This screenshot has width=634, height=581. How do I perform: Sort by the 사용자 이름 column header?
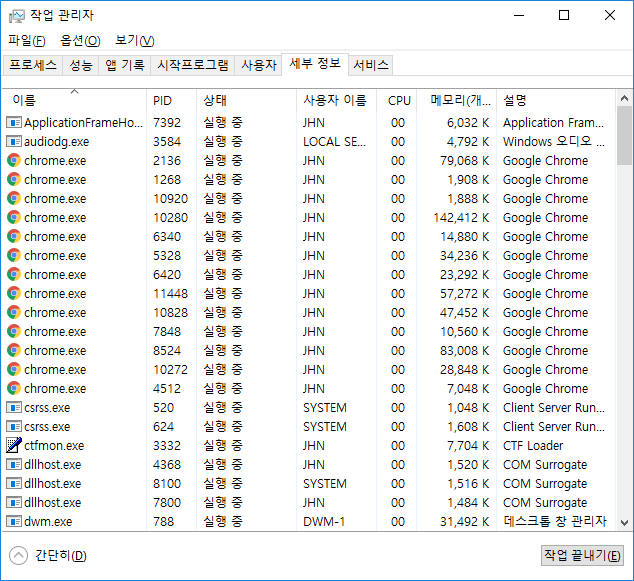coord(336,100)
